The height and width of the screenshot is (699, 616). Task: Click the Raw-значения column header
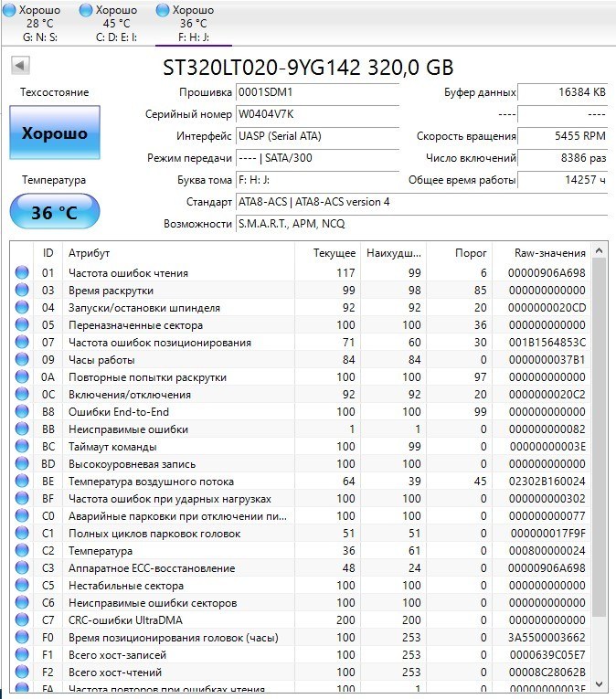(541, 253)
